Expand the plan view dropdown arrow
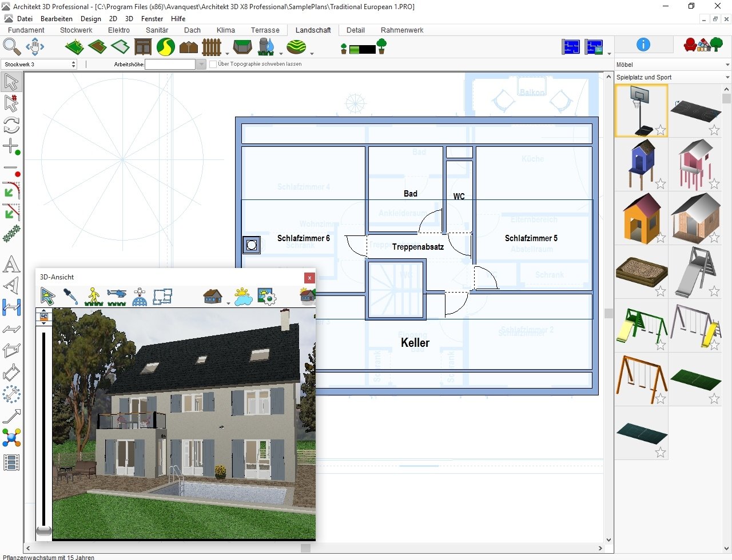The image size is (732, 560). 609,54
